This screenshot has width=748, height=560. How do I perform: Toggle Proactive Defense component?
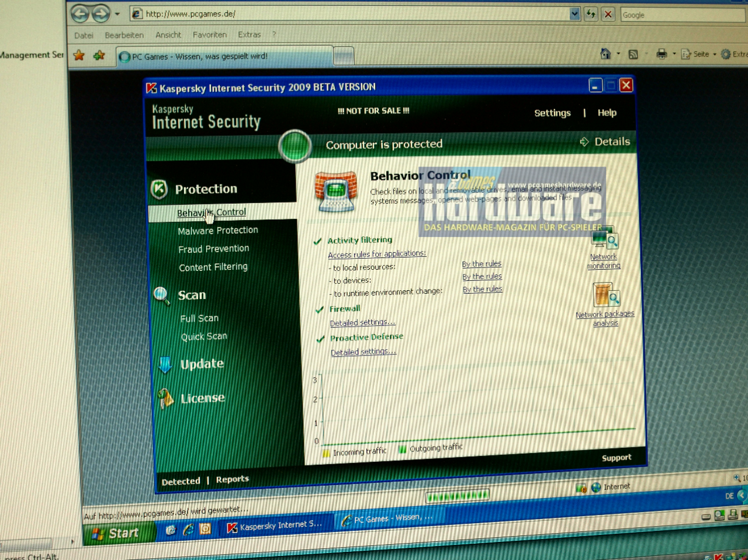pos(320,339)
